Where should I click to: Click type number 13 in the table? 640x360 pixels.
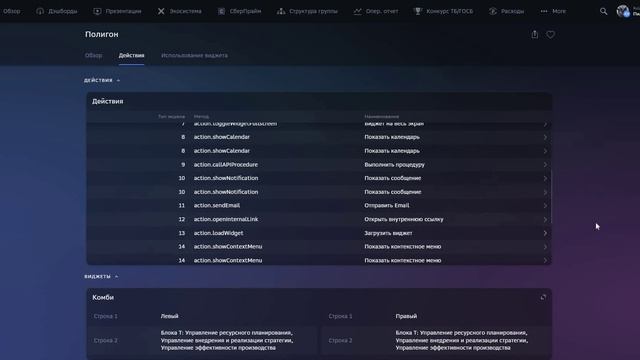point(182,233)
